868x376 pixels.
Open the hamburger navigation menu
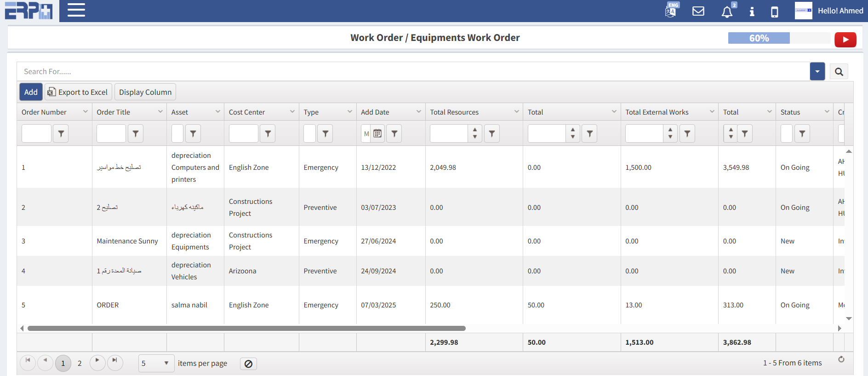pos(76,10)
